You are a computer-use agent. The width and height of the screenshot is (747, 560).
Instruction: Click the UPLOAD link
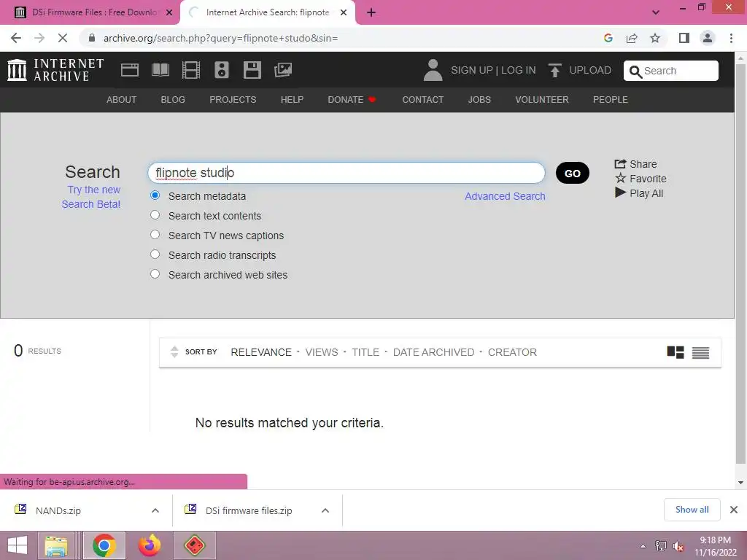click(589, 70)
